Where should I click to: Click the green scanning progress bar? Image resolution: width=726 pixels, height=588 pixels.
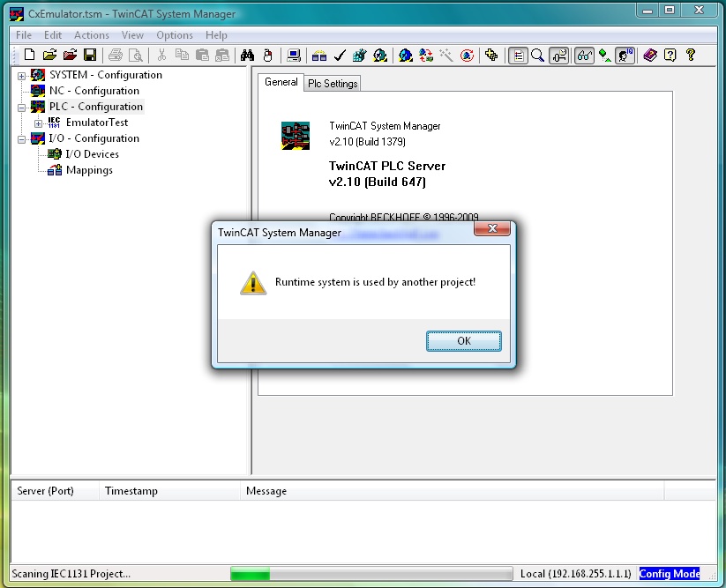371,574
